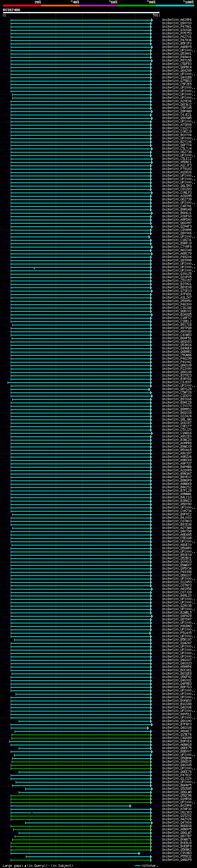Viewport: 197px width, 868px height.
Task: Select the UniRef100_B3TM23 label
Action: coord(177,376)
